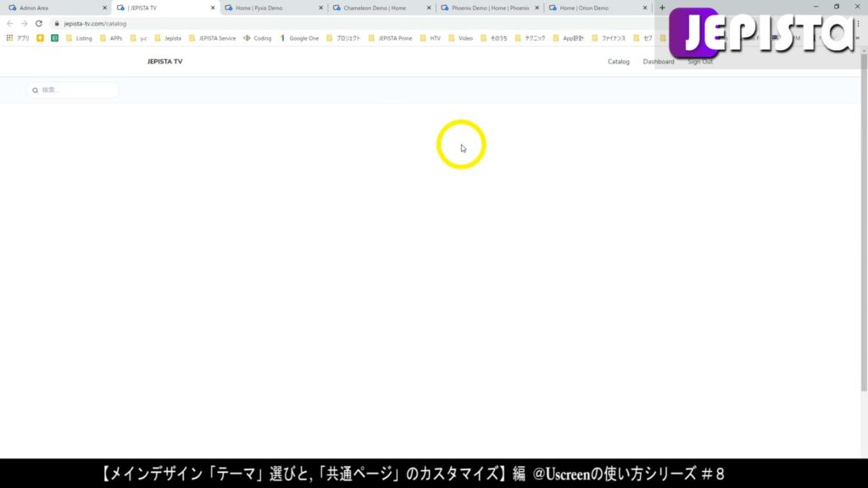Screen dimensions: 868x488
Task: Switch to Home | Orion Demo tab
Action: pyautogui.click(x=596, y=8)
